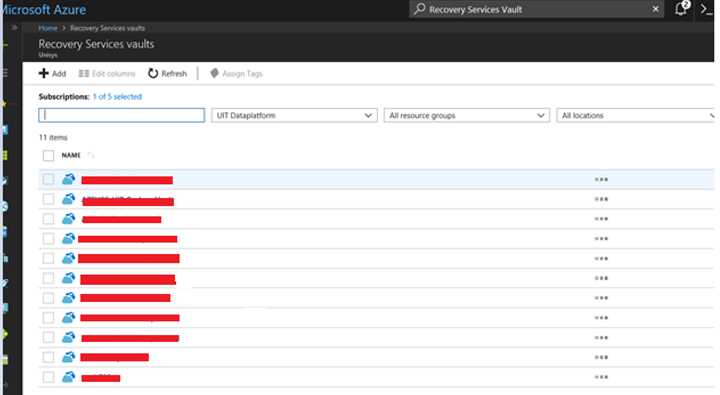Open ellipsis menu of sixth vault row

point(601,278)
